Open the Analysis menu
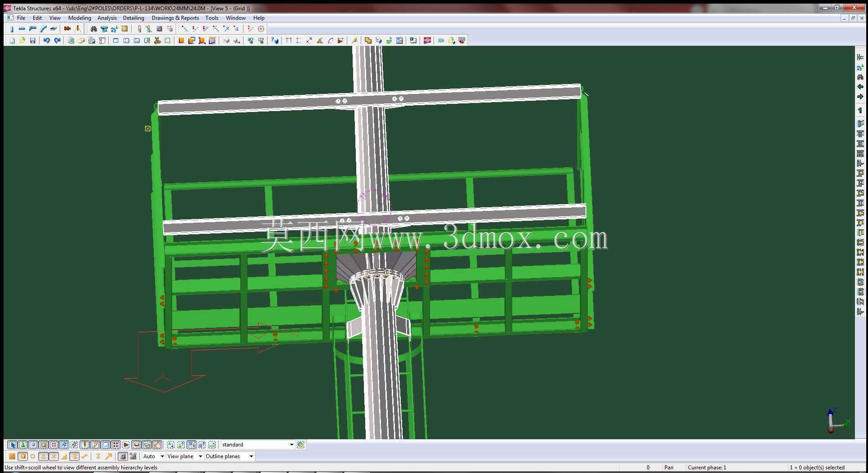 [x=107, y=18]
